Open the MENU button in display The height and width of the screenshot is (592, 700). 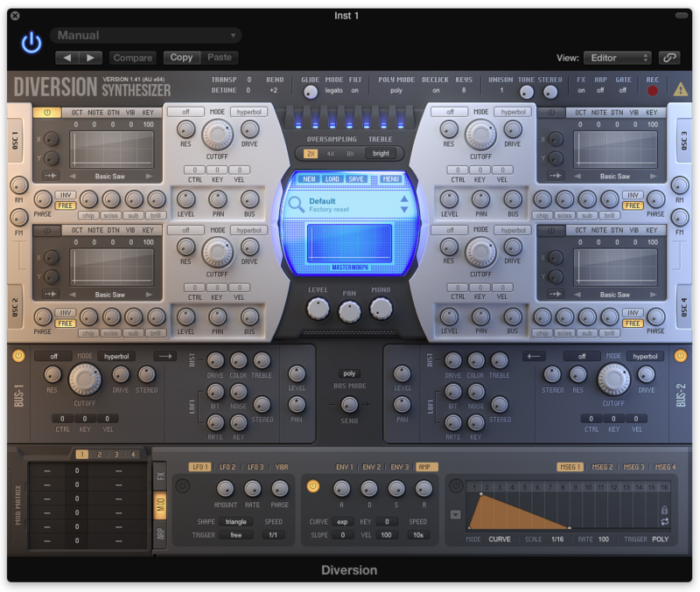pyautogui.click(x=390, y=179)
